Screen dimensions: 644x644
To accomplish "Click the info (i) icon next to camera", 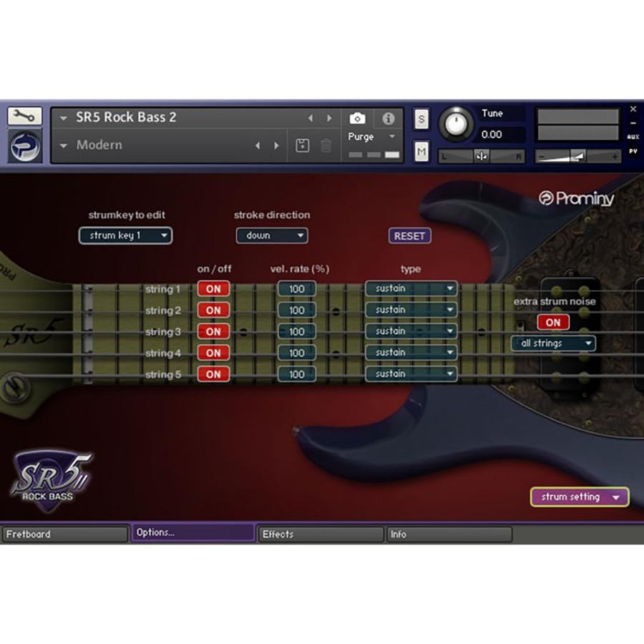I will (x=389, y=118).
